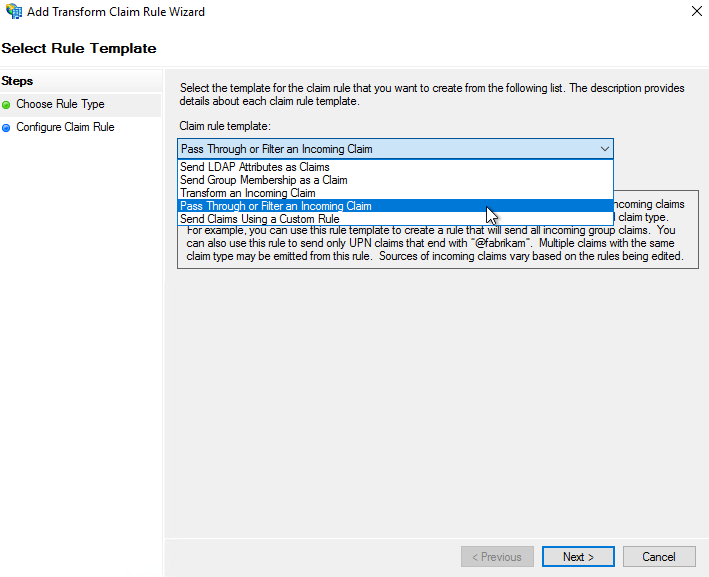The height and width of the screenshot is (577, 709).
Task: Cancel the wizard
Action: click(x=659, y=557)
